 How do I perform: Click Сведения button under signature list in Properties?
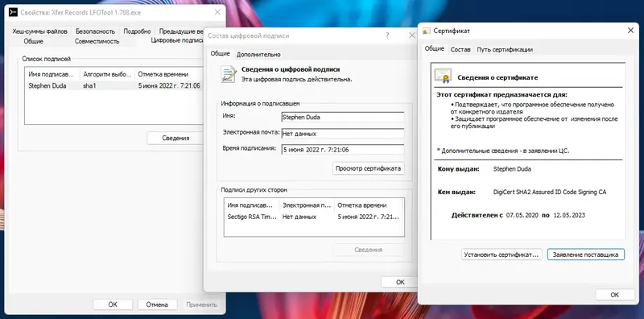(x=175, y=138)
